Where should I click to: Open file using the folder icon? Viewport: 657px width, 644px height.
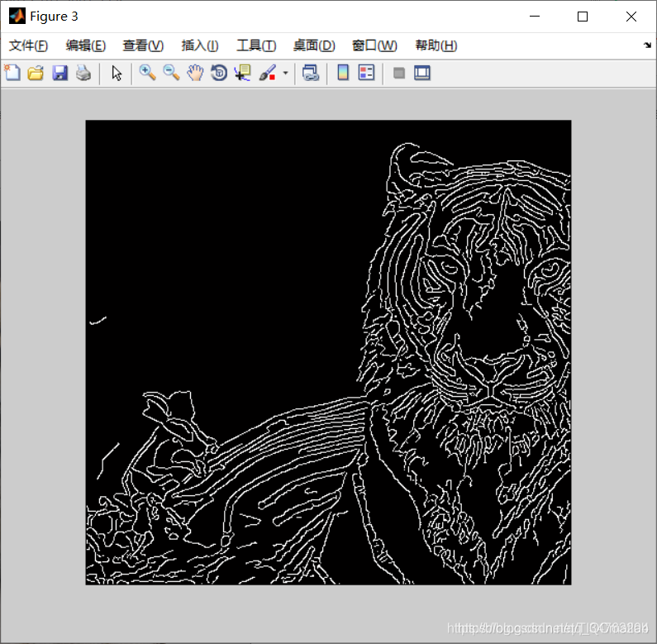pos(36,73)
